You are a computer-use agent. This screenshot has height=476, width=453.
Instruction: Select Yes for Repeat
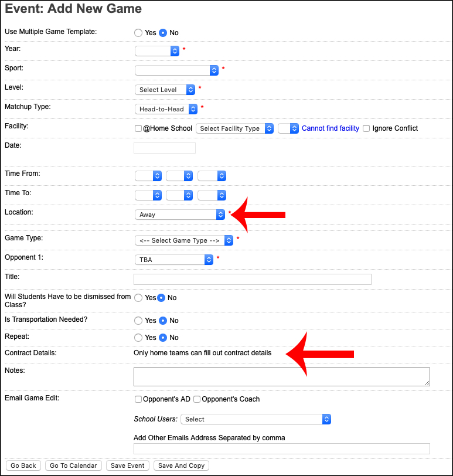coord(138,338)
